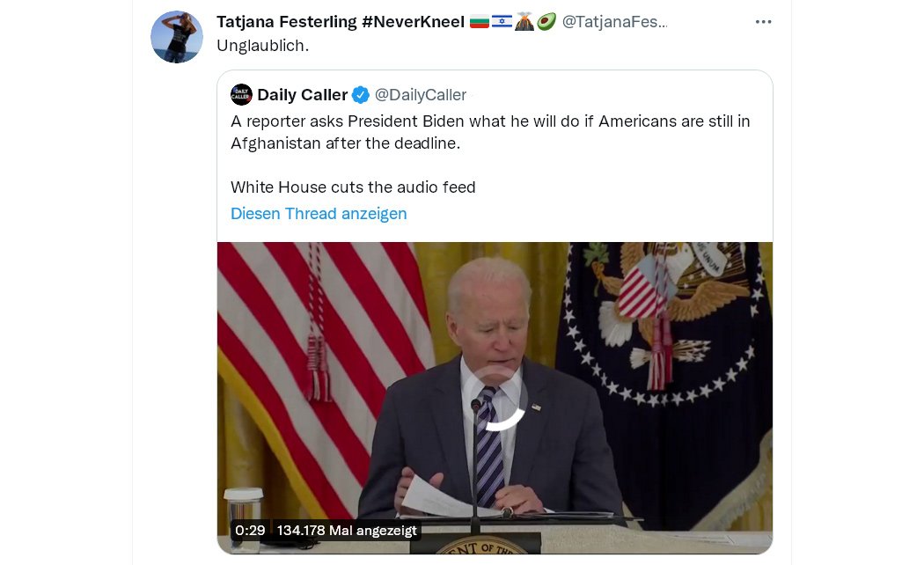The height and width of the screenshot is (565, 924).
Task: Click the 0:29 video duration label
Action: [x=250, y=531]
